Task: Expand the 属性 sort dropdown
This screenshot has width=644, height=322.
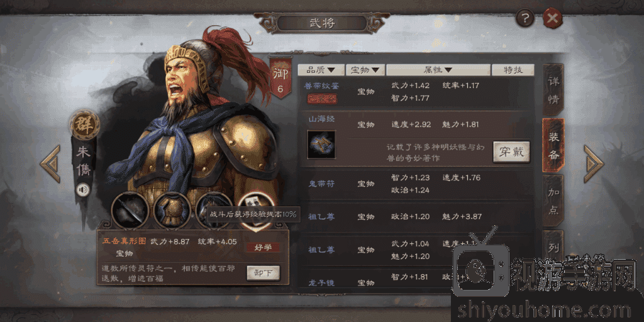Action: tap(438, 70)
